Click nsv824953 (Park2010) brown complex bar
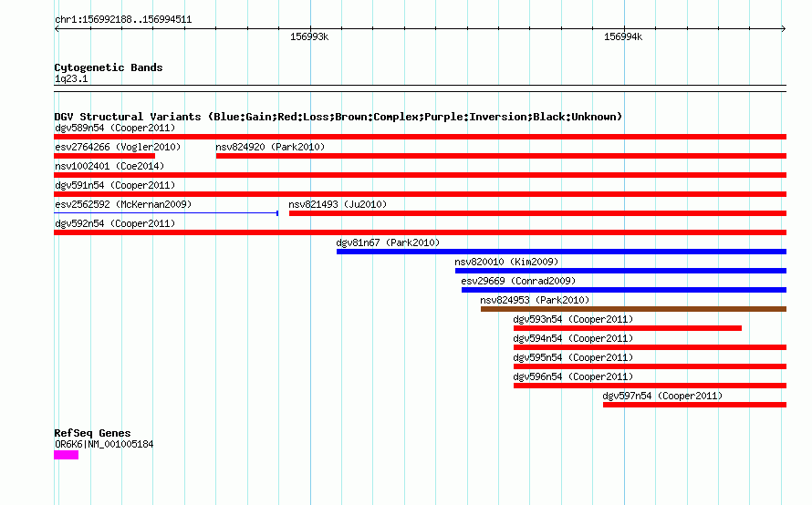Viewport: 812px width, 505px height. click(x=633, y=309)
